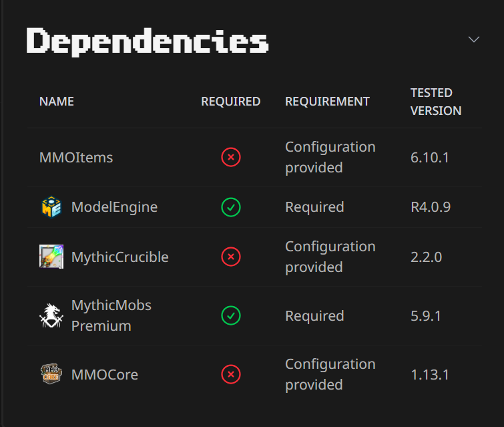Click the MMOCore plugin icon

coord(51,374)
